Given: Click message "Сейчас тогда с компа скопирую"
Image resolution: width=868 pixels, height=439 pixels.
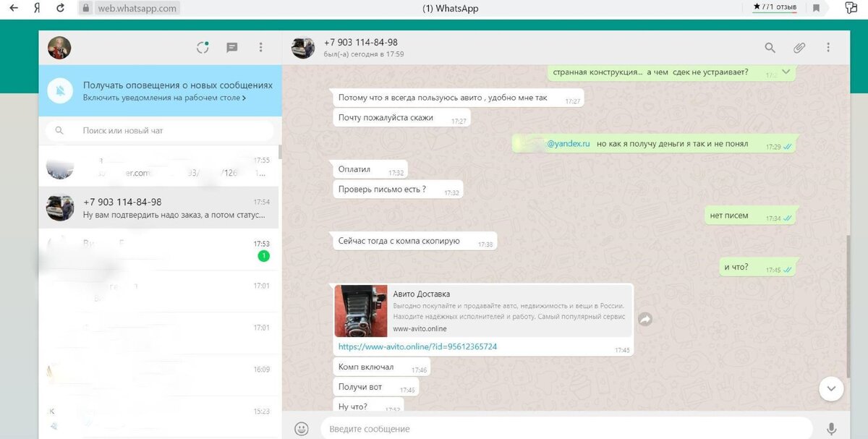Looking at the screenshot, I should coord(414,242).
